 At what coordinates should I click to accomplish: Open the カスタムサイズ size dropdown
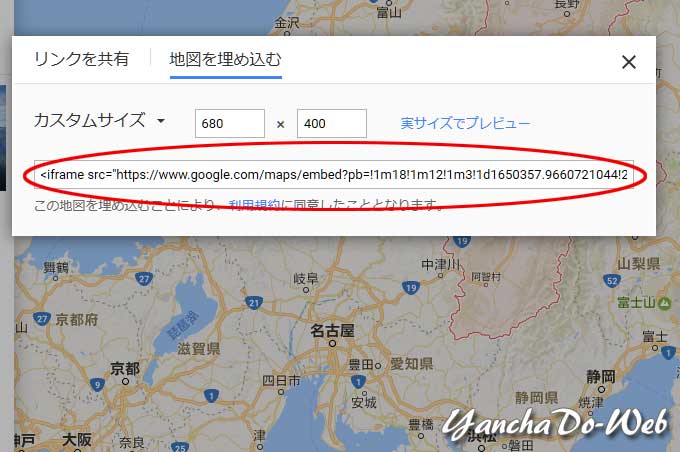coord(100,122)
